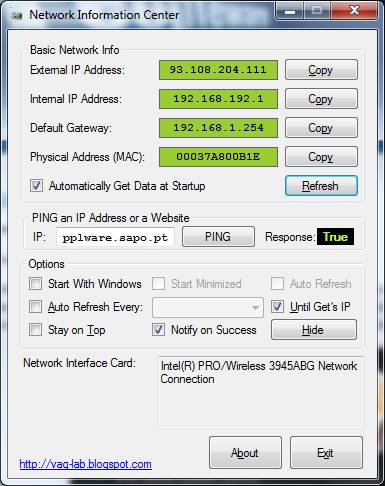
Task: Toggle Automatically Get Data at Startup checkbox
Action: tap(36, 186)
